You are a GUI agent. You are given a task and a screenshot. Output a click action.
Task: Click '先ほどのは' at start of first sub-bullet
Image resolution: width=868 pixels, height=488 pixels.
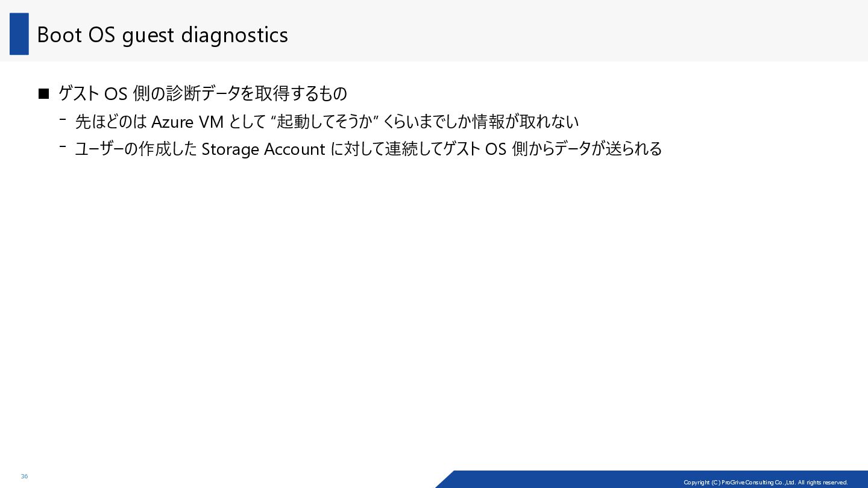[x=111, y=122]
